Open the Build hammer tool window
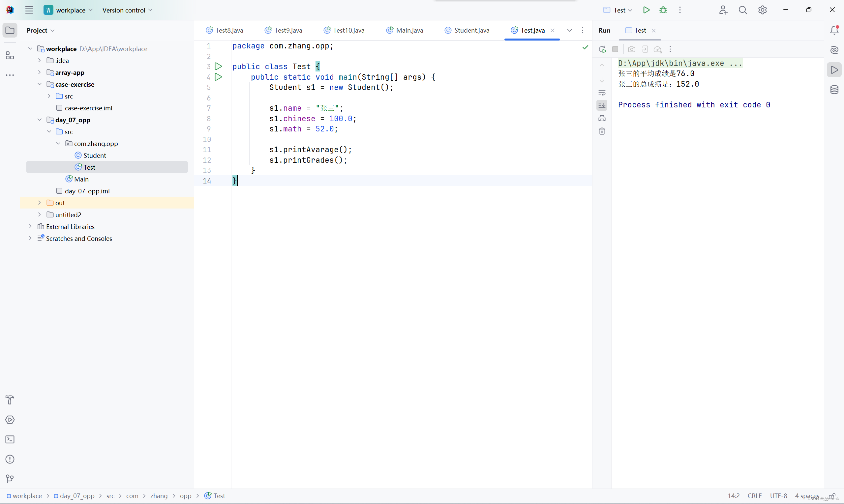Screen dimensions: 844x504 click(x=10, y=400)
